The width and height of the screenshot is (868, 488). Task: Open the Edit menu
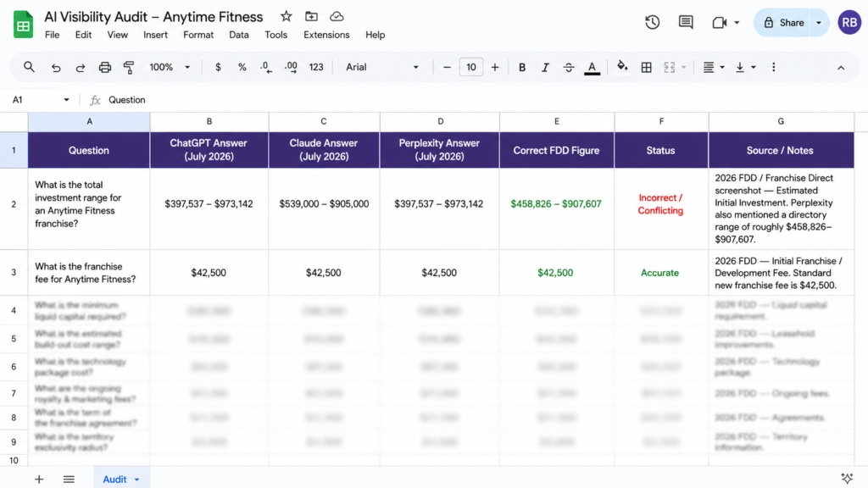84,35
